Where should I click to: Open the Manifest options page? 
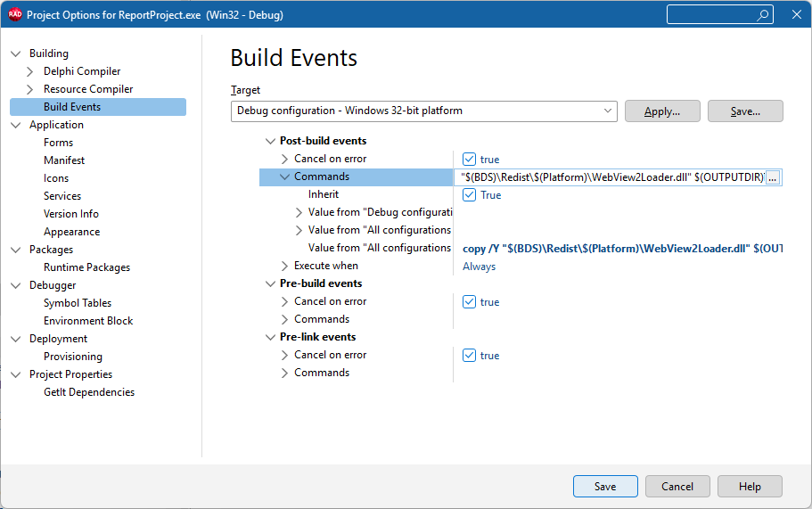pyautogui.click(x=64, y=160)
